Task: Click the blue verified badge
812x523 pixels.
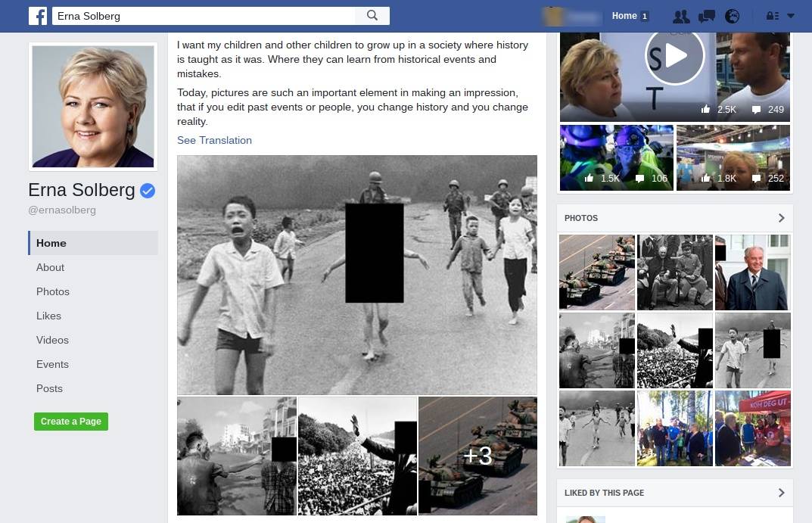Action: [148, 191]
